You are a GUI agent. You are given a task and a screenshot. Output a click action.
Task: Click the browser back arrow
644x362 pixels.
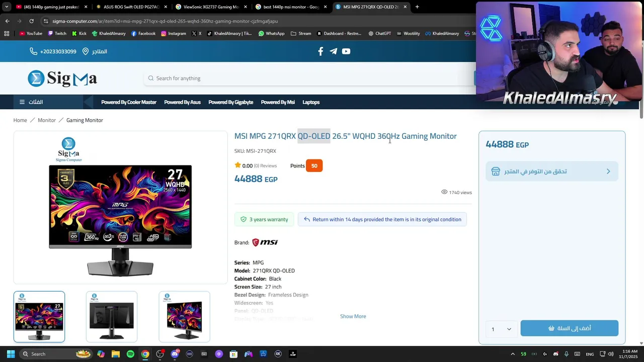7,21
